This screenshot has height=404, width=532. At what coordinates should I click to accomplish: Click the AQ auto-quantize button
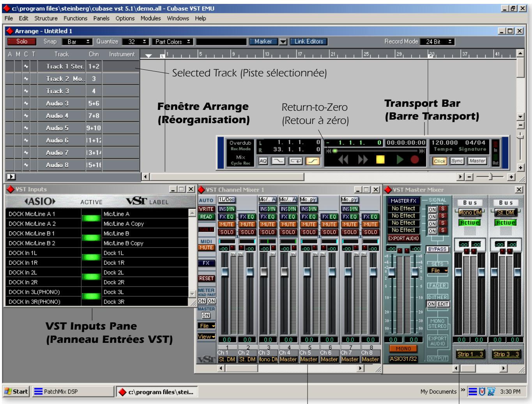pos(263,161)
